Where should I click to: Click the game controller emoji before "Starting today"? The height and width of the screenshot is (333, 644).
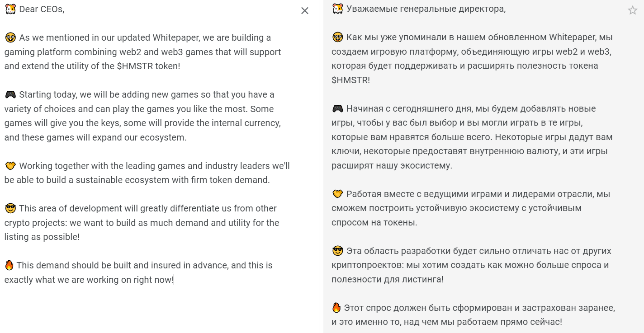pyautogui.click(x=10, y=95)
